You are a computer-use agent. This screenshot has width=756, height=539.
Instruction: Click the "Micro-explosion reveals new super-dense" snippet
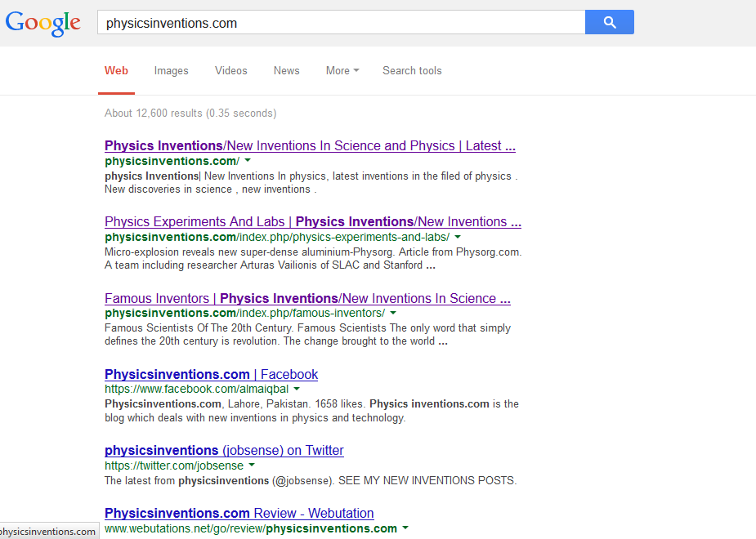coord(313,259)
